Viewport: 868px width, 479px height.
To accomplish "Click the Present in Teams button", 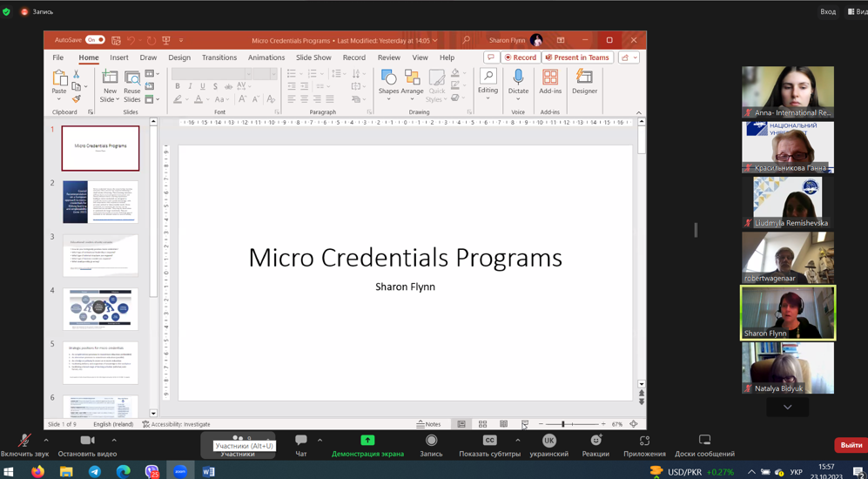I will coord(577,57).
